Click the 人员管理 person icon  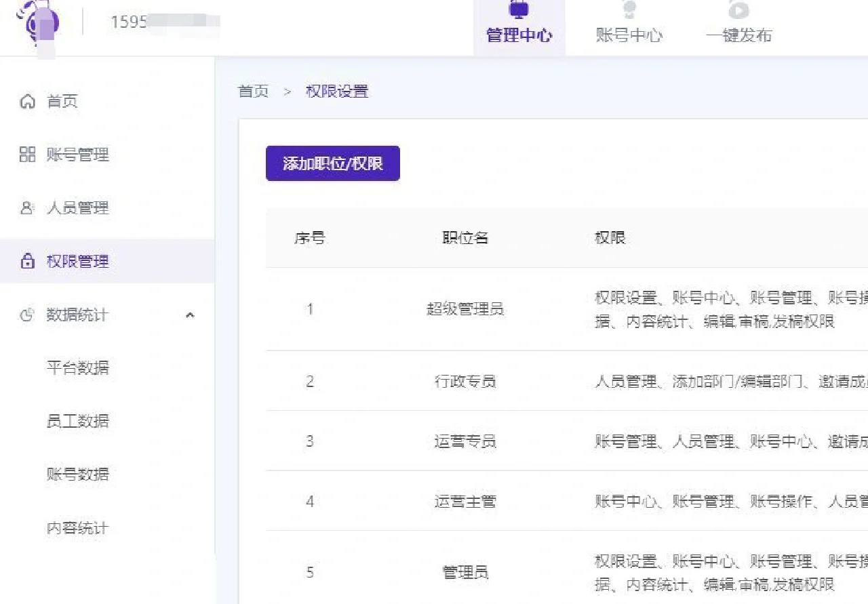click(x=27, y=208)
